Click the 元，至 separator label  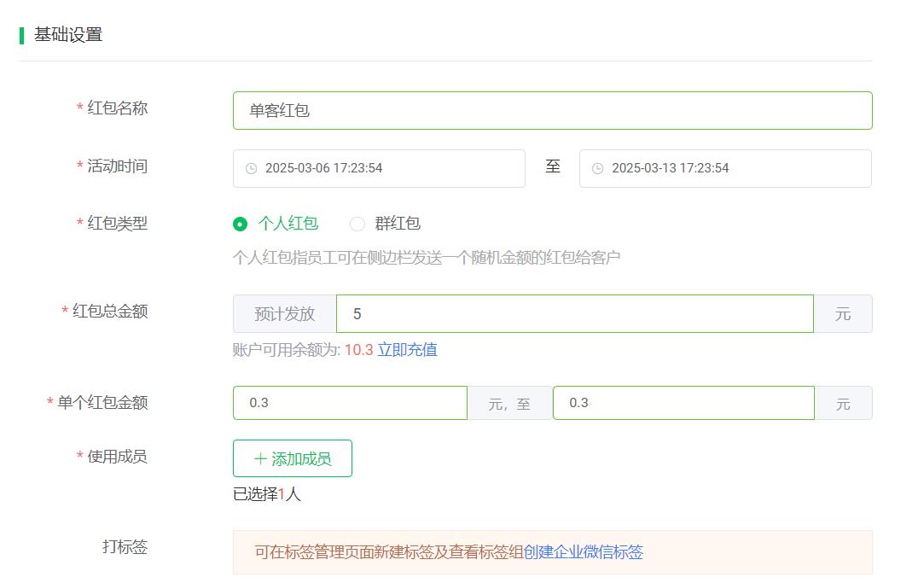click(509, 403)
